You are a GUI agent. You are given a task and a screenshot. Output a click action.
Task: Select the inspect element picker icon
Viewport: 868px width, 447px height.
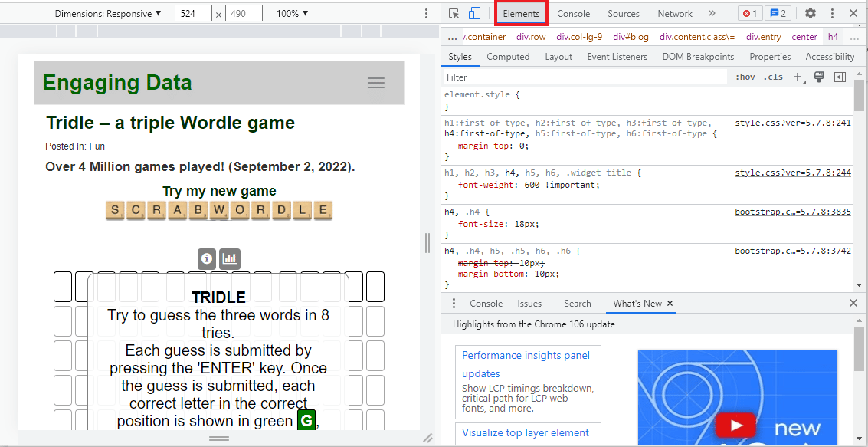(454, 13)
